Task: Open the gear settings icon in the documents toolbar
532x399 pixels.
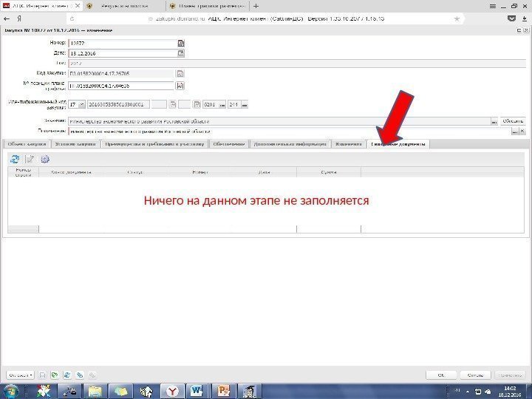Action: pos(45,159)
